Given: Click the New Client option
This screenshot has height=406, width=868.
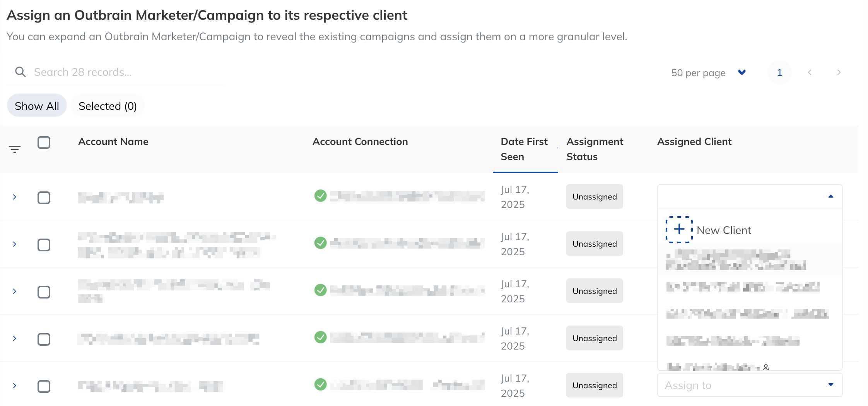Looking at the screenshot, I should [x=723, y=230].
